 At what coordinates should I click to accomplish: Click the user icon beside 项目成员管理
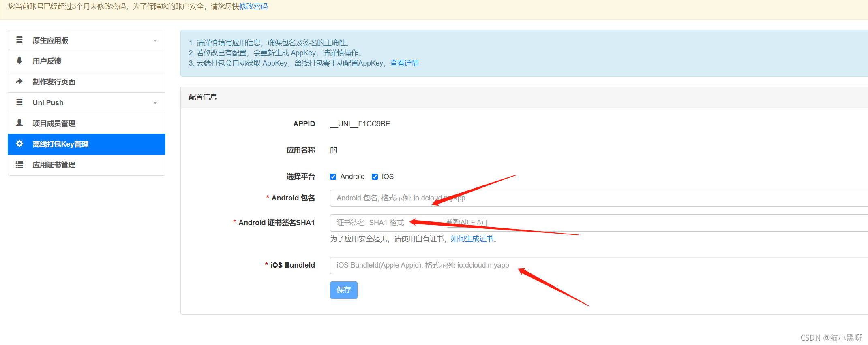coord(19,123)
